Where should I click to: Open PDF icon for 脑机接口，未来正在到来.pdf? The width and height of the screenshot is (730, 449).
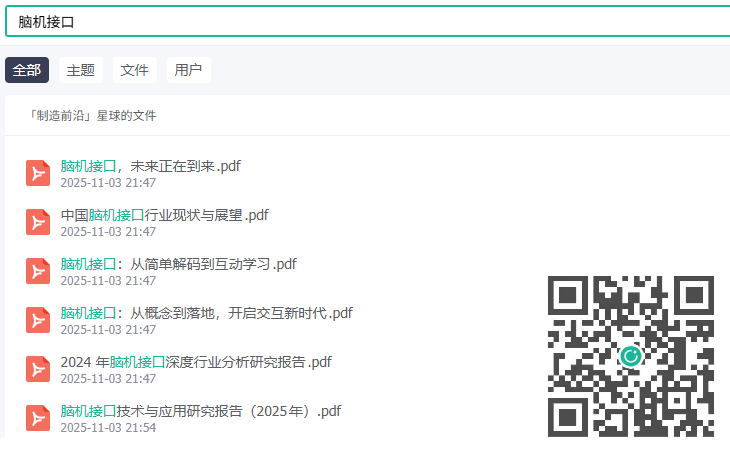tap(38, 173)
